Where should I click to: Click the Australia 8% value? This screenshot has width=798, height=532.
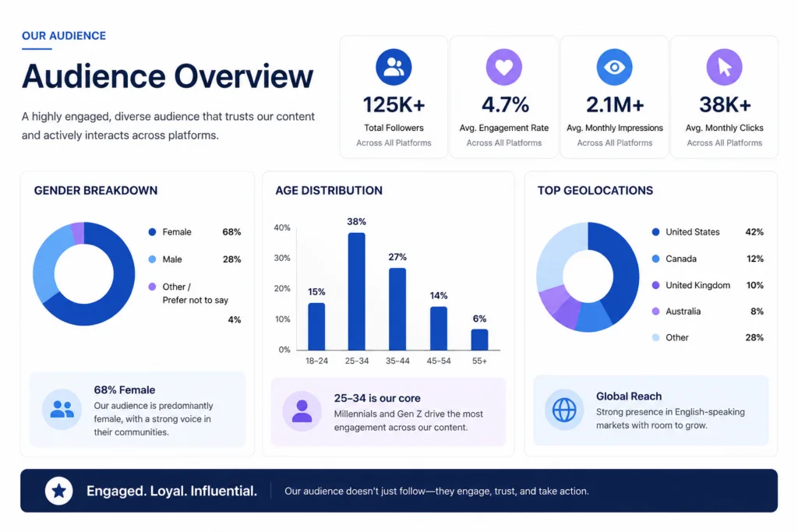pos(757,312)
